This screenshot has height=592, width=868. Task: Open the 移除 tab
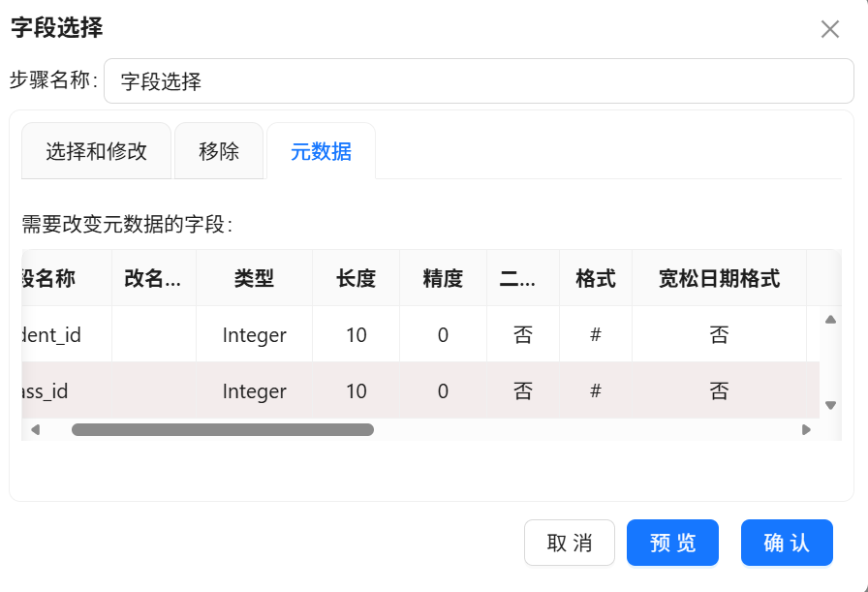[x=219, y=151]
